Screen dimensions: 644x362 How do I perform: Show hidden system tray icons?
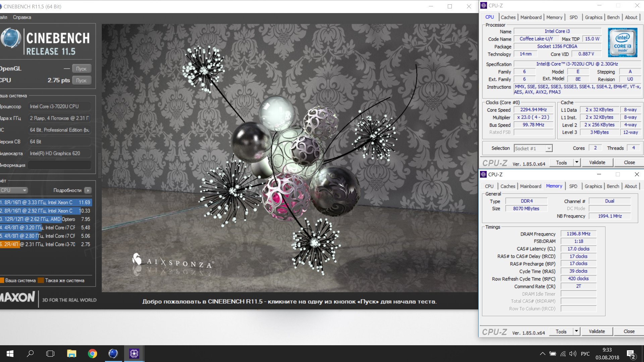tap(542, 354)
